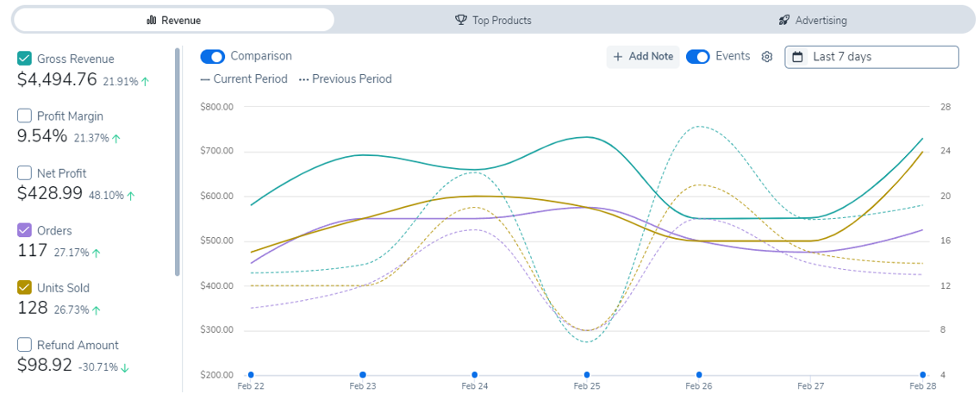Click the Add Note button
This screenshot has width=980, height=394.
[x=643, y=57]
